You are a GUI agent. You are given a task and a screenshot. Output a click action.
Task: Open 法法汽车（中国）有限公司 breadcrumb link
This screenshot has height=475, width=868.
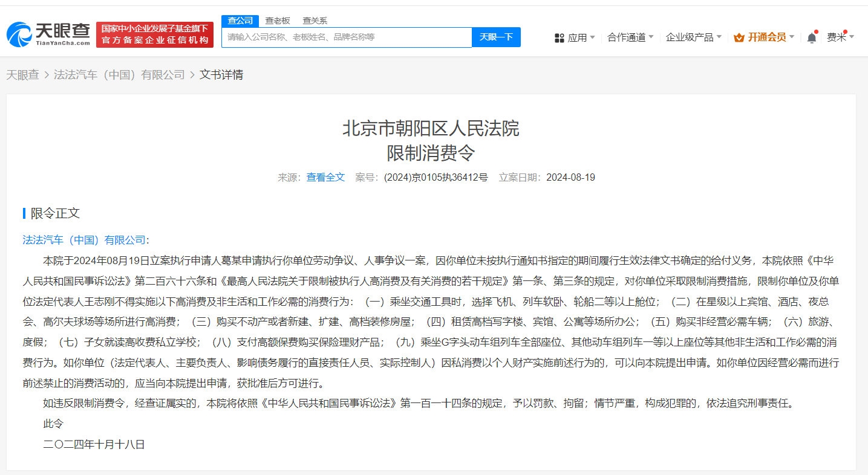119,75
